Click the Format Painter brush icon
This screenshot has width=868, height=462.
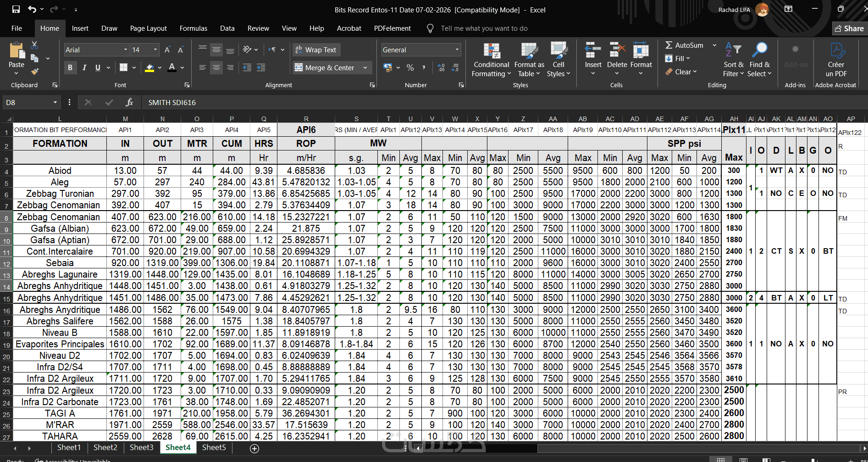pos(34,71)
